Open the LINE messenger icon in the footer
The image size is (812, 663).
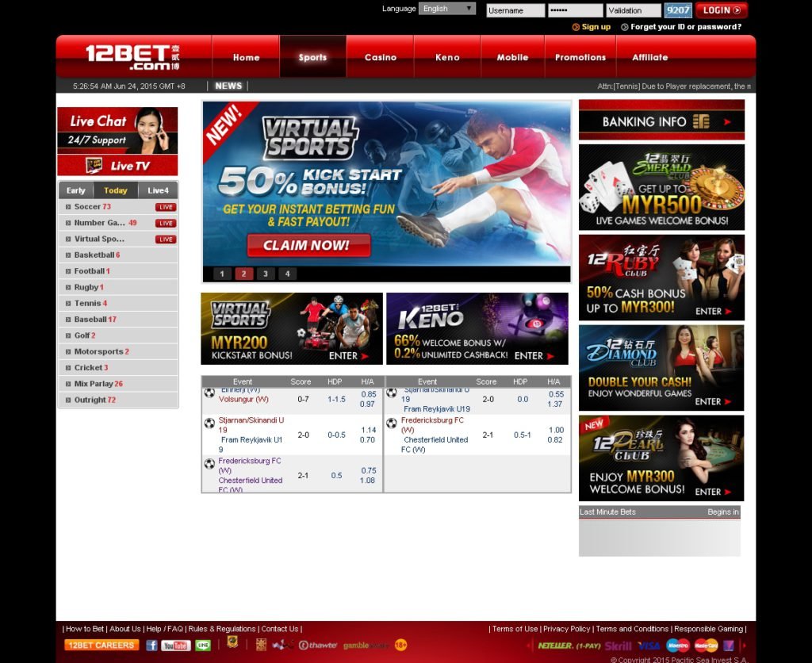[203, 646]
